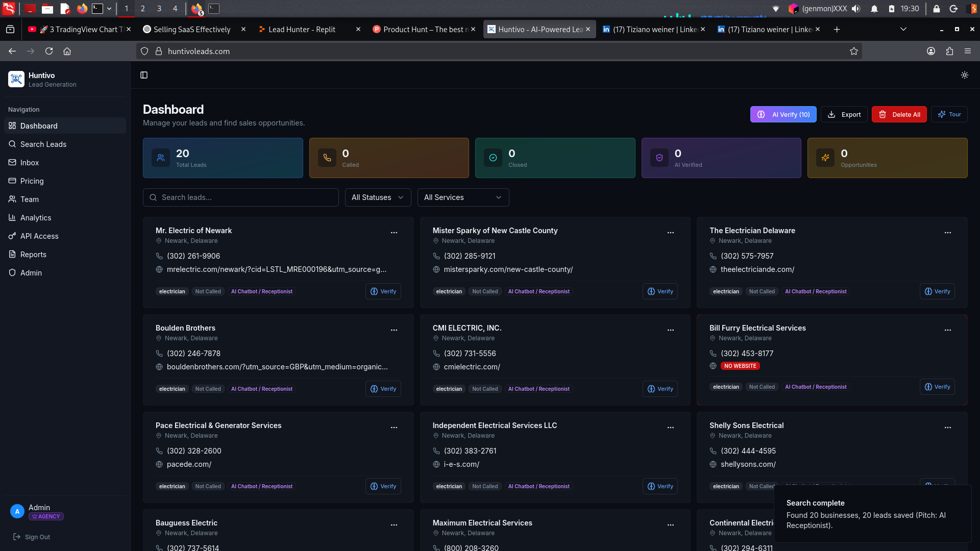Click the AI Verified shield icon
Viewport: 980px width, 551px height.
click(x=659, y=158)
